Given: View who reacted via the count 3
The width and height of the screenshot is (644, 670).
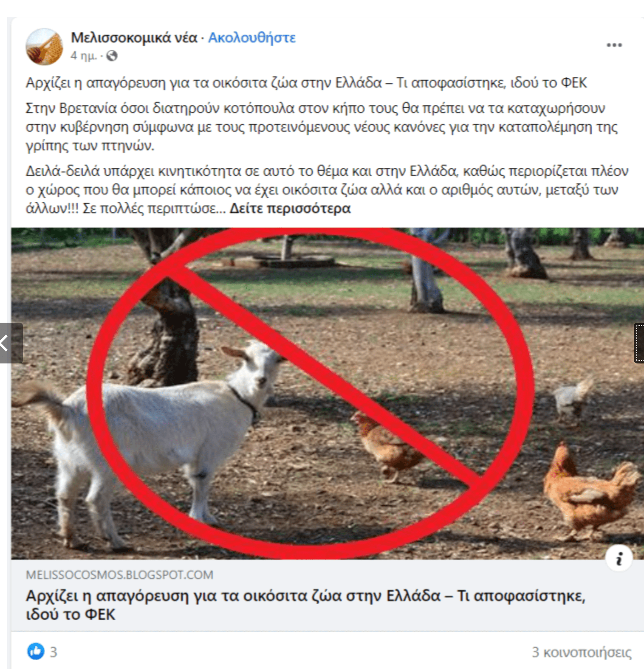Looking at the screenshot, I should pos(53,652).
